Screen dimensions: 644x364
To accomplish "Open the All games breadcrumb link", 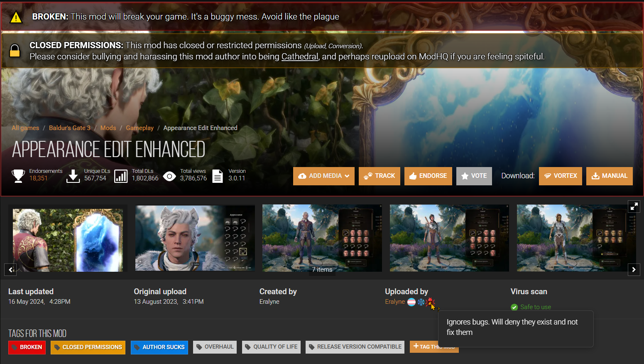I will (25, 128).
